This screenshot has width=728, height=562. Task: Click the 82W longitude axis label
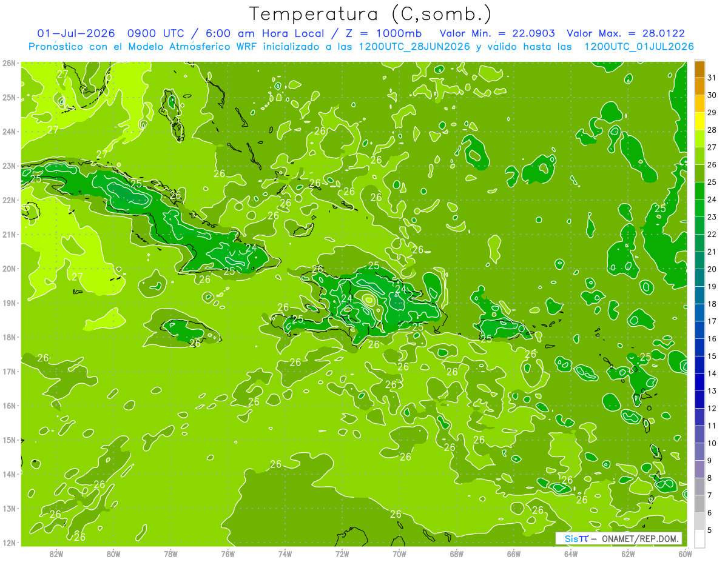pyautogui.click(x=56, y=554)
